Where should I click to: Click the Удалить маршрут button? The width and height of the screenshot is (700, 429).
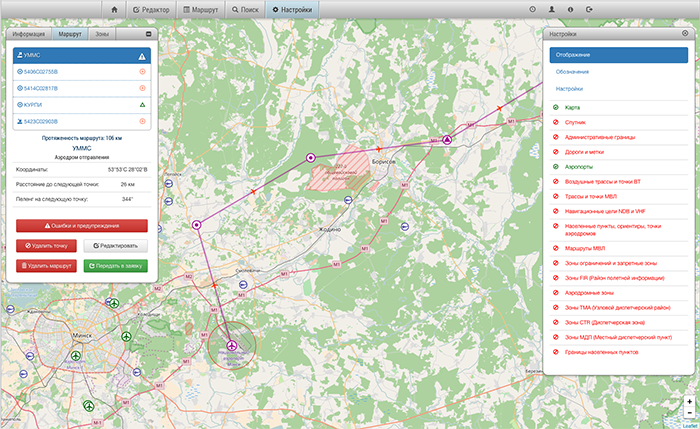(47, 267)
